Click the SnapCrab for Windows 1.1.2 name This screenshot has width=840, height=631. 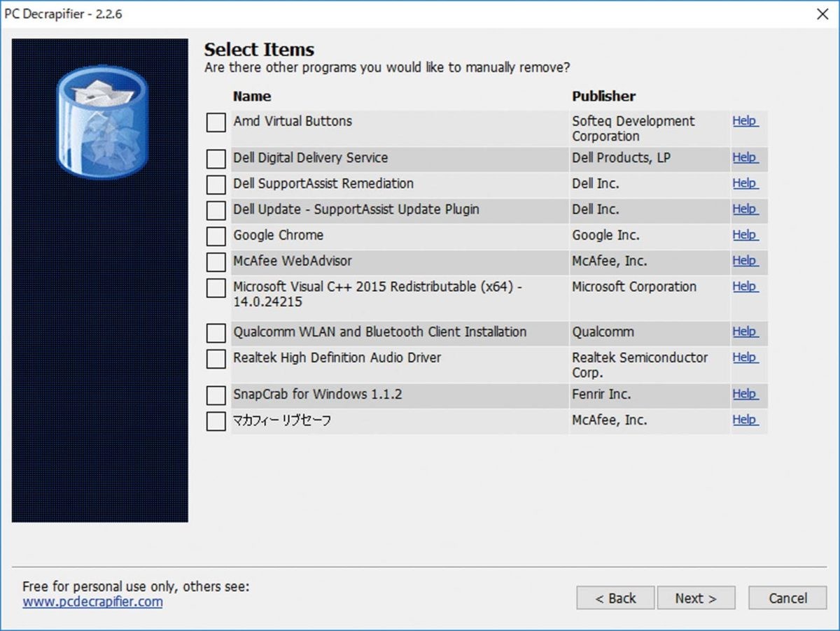[x=317, y=395]
